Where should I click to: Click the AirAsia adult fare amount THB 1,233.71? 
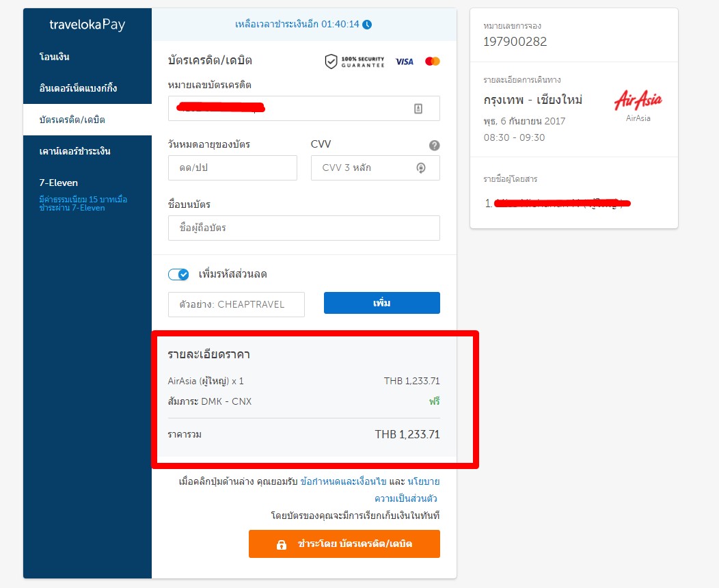411,381
